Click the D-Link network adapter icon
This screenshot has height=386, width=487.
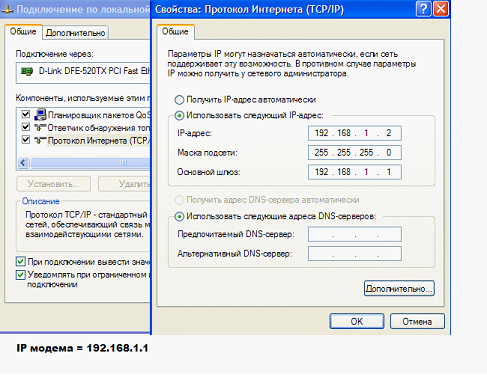click(27, 71)
